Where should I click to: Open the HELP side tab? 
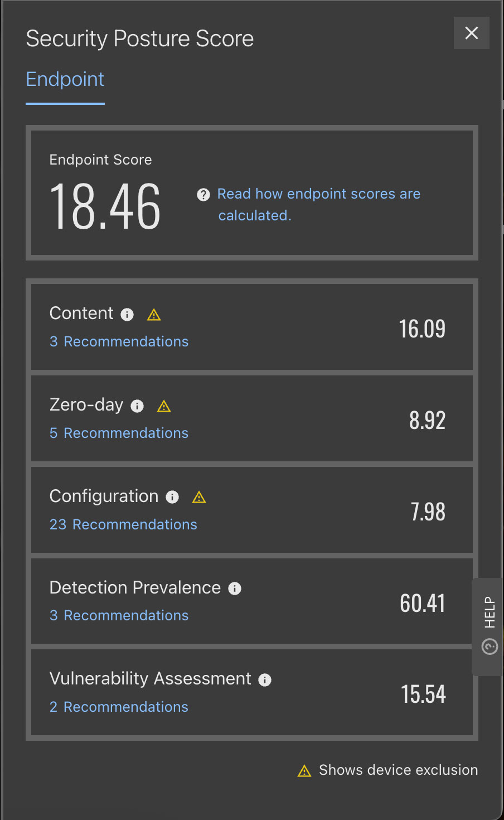coord(489,627)
